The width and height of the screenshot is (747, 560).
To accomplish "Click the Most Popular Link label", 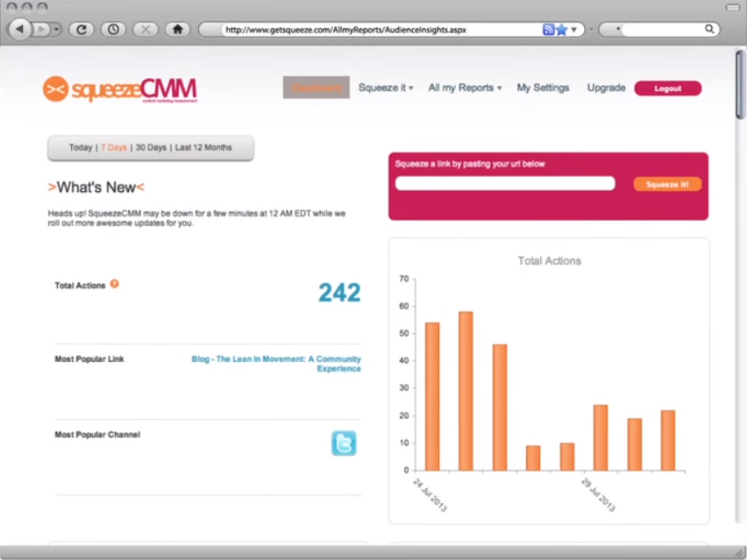I will point(89,359).
